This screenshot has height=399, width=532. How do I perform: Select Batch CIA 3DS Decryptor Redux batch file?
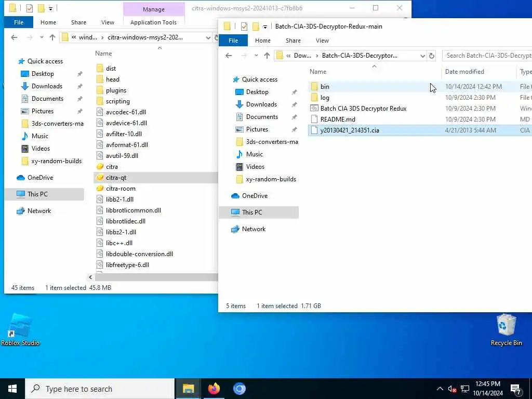tap(363, 108)
